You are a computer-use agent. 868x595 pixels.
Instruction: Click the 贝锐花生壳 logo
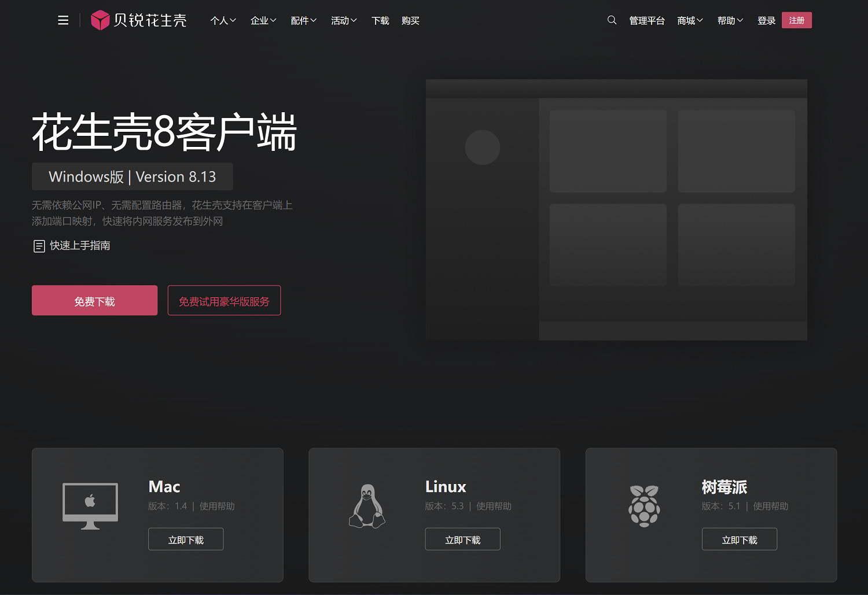click(139, 21)
